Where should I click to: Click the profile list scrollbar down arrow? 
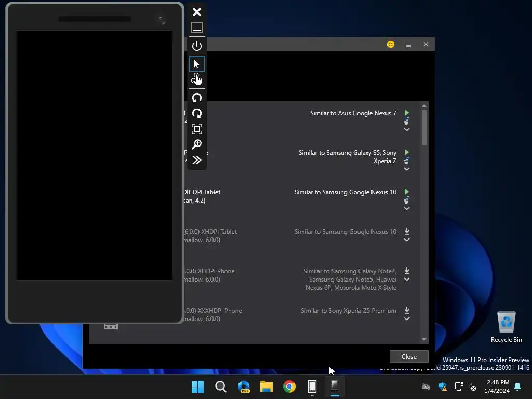pos(424,339)
